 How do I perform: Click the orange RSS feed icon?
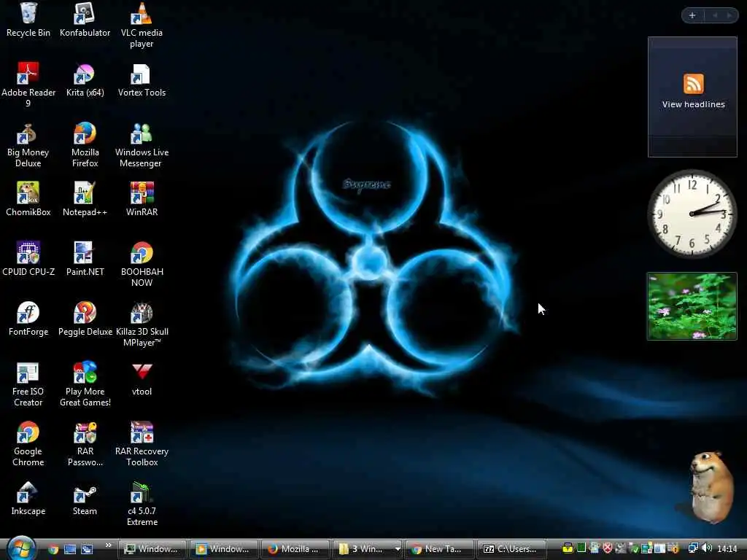693,84
